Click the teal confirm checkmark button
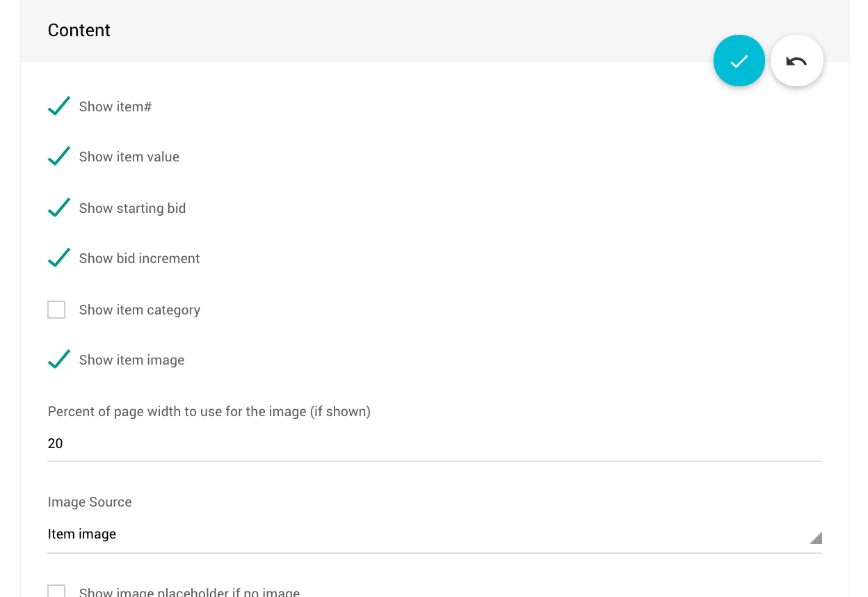Screen dimensions: 868x597 (739, 61)
